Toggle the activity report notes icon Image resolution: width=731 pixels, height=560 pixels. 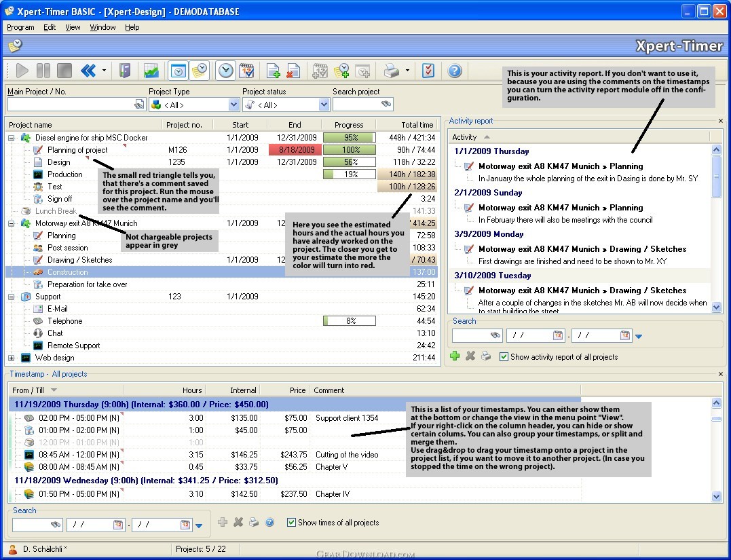[x=199, y=71]
